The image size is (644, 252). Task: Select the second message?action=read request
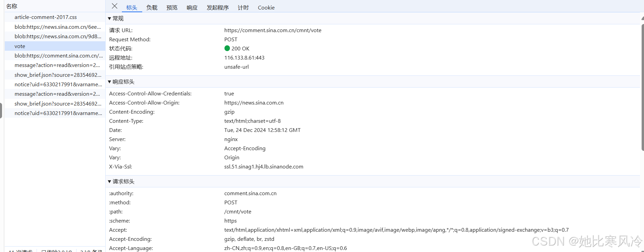[x=55, y=94]
